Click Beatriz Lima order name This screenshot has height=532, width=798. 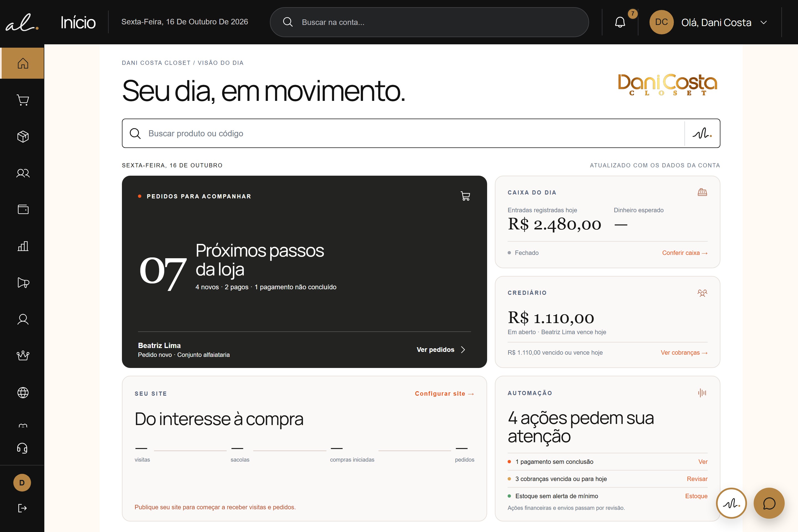pos(159,346)
